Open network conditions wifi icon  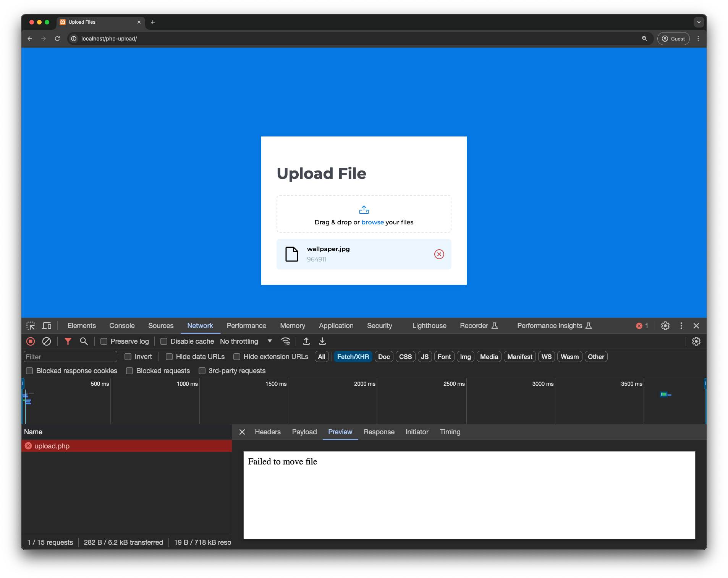pos(285,341)
